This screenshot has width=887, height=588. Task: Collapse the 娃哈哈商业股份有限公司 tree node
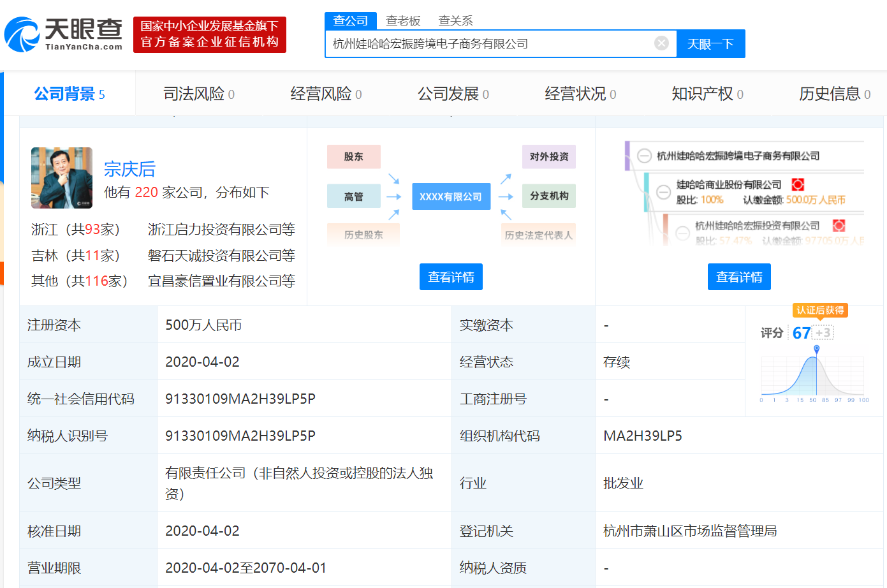(x=664, y=191)
